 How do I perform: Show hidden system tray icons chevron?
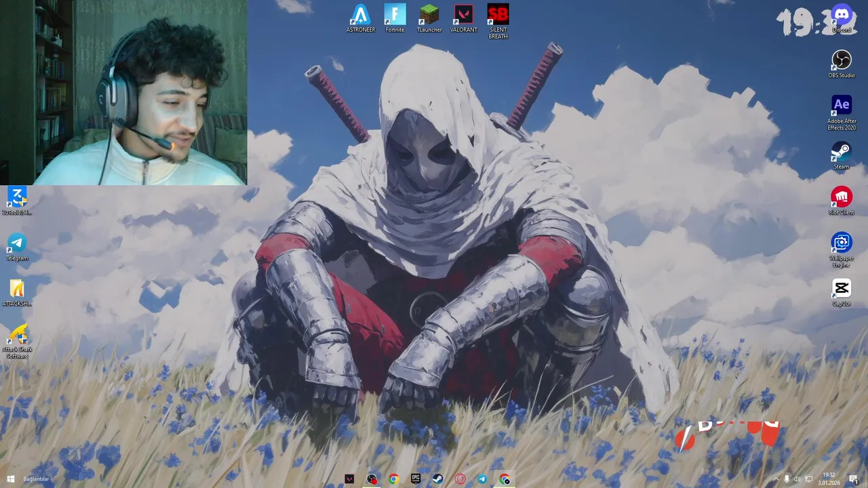coord(776,479)
